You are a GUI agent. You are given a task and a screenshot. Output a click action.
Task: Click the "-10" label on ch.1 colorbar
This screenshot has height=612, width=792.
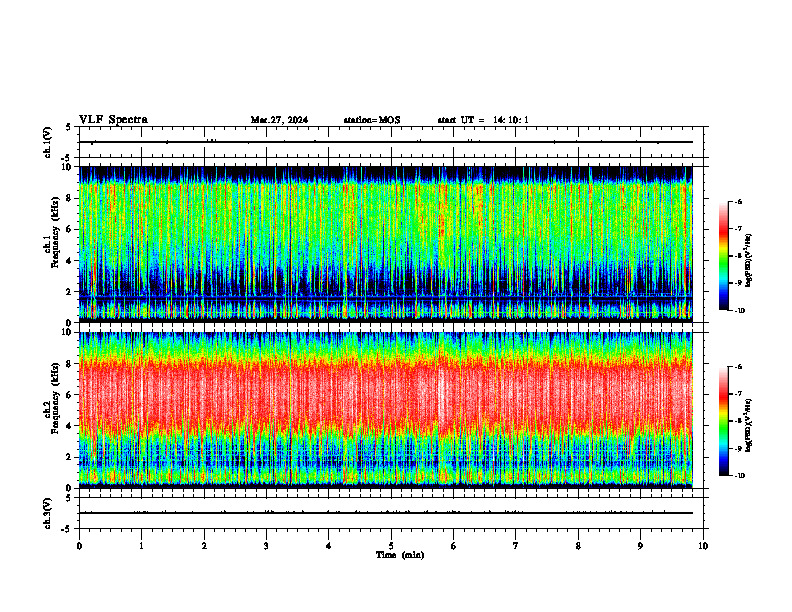pos(739,311)
